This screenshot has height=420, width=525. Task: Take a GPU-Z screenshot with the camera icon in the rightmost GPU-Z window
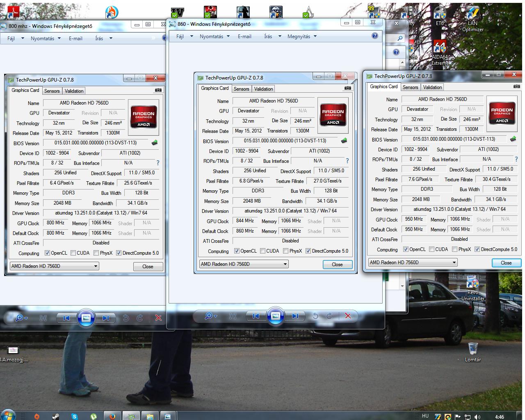[x=516, y=87]
